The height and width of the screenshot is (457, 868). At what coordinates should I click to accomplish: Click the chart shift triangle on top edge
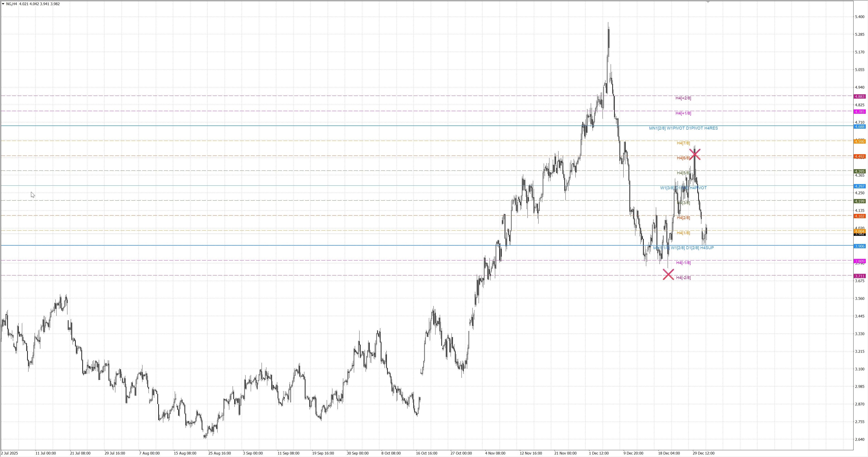(708, 2)
